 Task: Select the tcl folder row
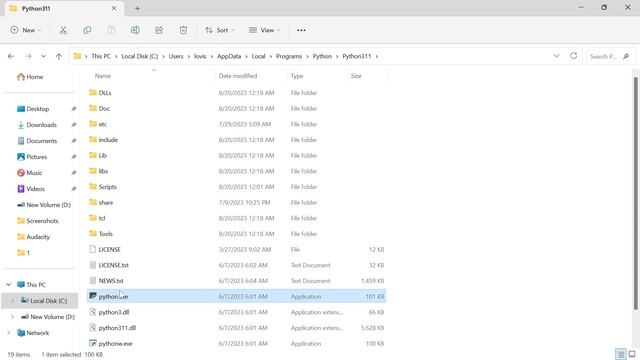pyautogui.click(x=236, y=218)
